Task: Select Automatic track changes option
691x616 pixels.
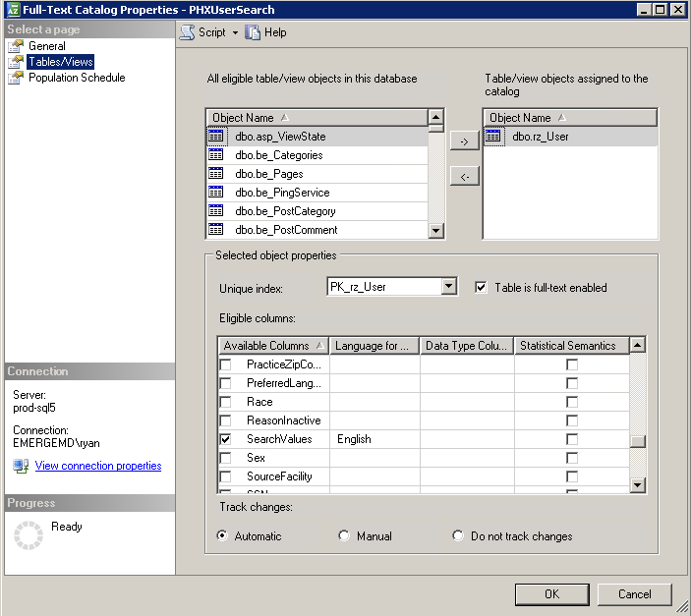Action: pos(222,535)
